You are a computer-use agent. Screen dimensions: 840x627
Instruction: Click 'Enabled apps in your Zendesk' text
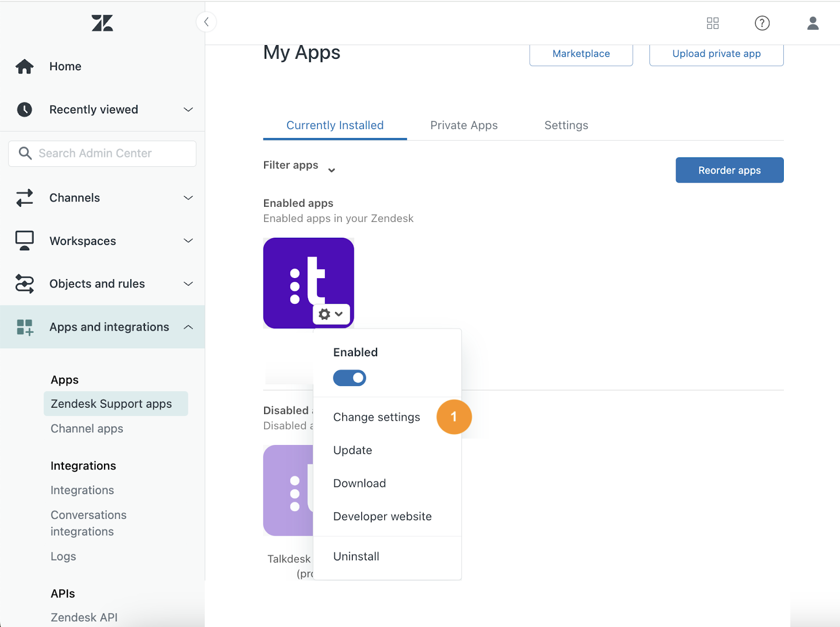(339, 218)
